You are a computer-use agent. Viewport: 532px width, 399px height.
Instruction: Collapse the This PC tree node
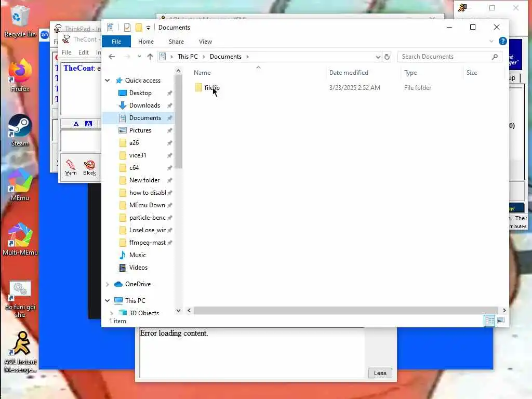[x=107, y=301]
